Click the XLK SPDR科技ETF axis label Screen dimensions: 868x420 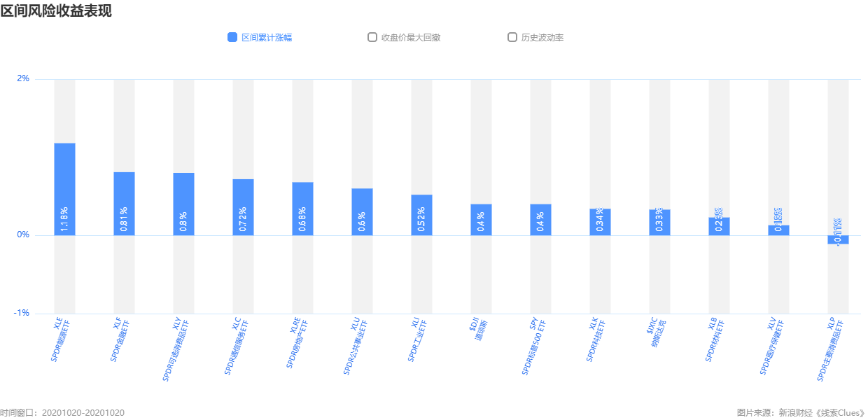[596, 339]
